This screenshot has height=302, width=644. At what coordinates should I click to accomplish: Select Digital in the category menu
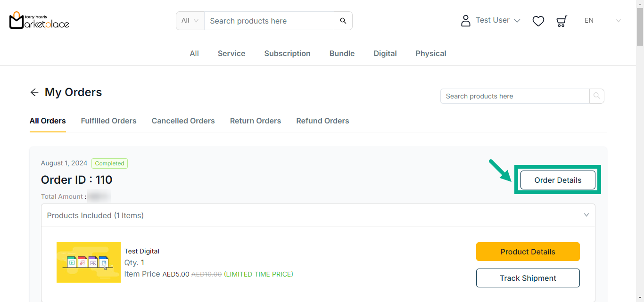coord(385,53)
